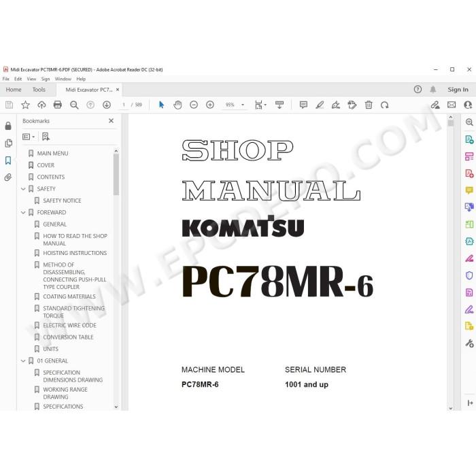Image resolution: width=476 pixels, height=476 pixels.
Task: Open the bookmark options dropdown
Action: point(29,137)
